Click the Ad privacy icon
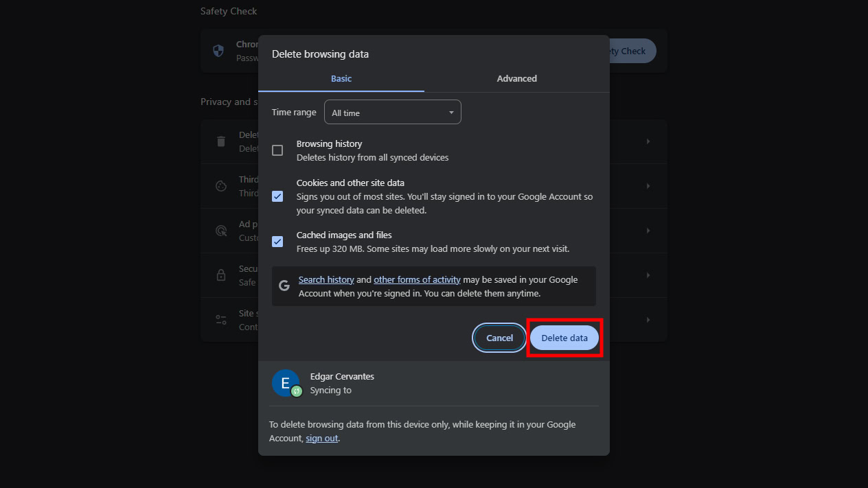Viewport: 868px width, 488px height. 221,231
